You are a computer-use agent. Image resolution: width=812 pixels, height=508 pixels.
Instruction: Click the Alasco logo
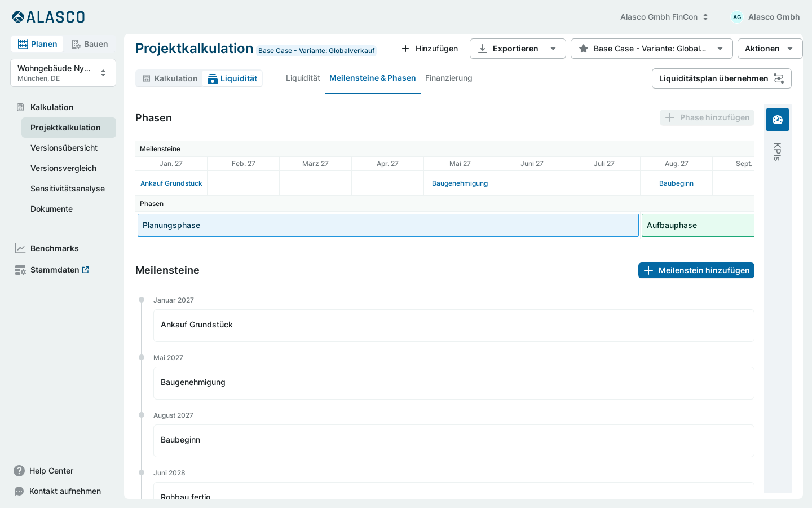48,17
